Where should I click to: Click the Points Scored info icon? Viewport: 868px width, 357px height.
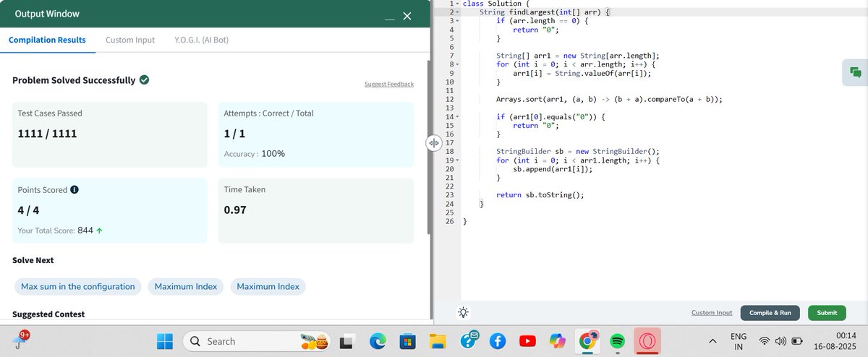pos(74,190)
